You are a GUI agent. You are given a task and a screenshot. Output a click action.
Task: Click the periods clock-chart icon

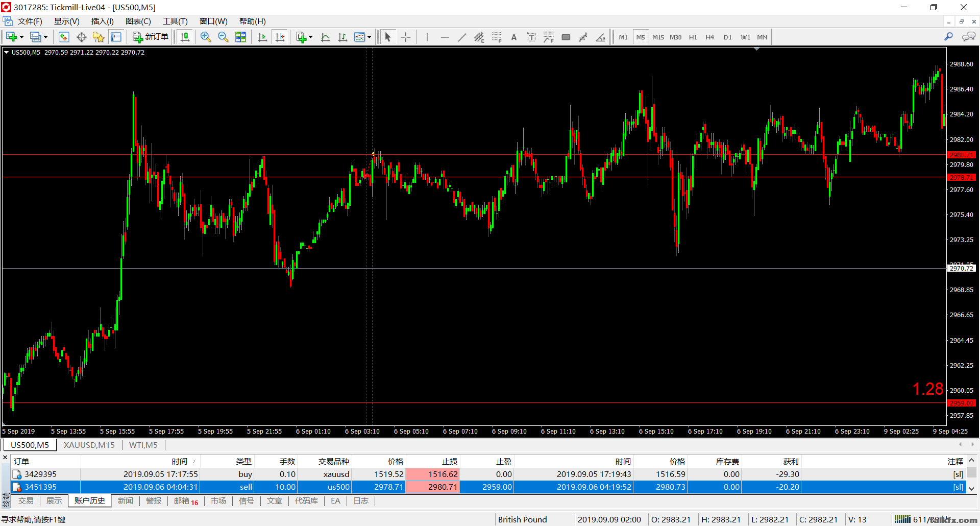325,37
